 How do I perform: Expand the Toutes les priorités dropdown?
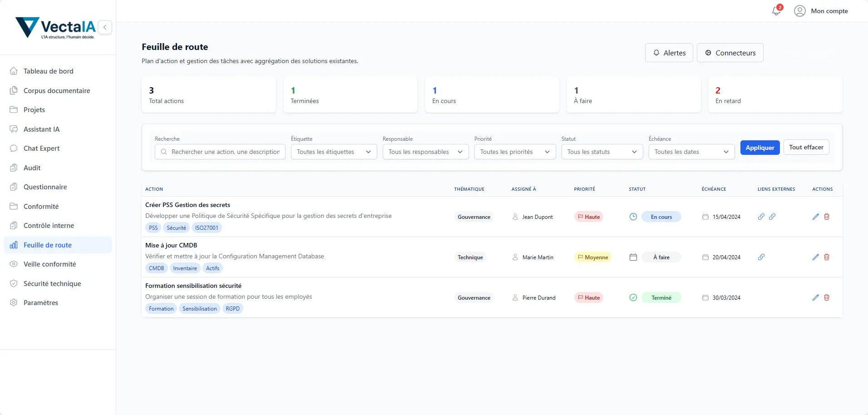[515, 152]
